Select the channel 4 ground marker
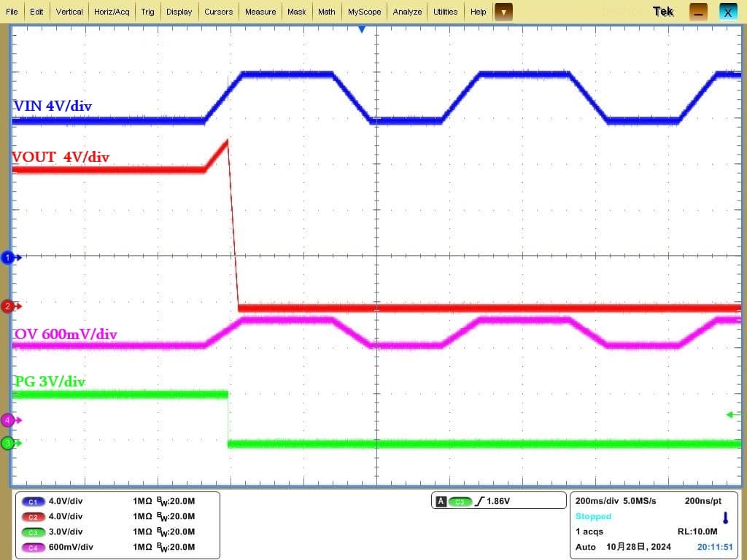This screenshot has height=560, width=747. [9, 420]
